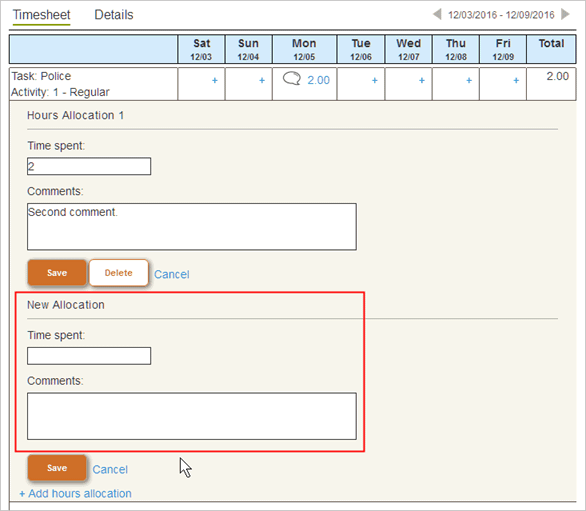This screenshot has width=586, height=511.
Task: Cancel editing Hours Allocation 1
Action: coord(172,274)
